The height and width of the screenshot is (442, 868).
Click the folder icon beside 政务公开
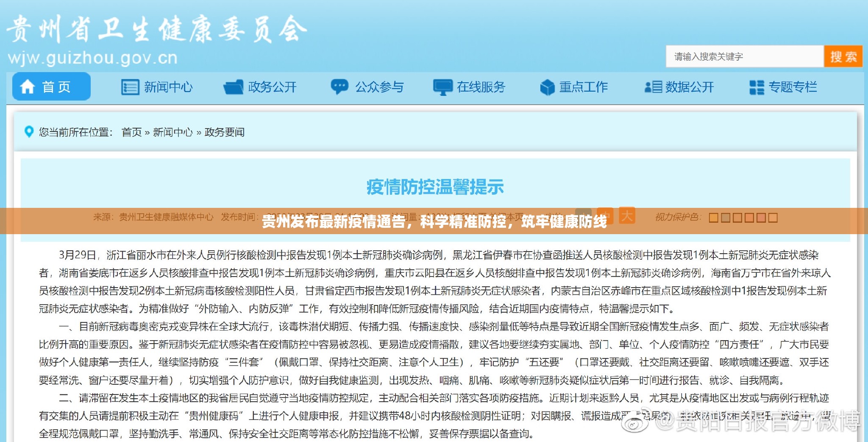233,86
